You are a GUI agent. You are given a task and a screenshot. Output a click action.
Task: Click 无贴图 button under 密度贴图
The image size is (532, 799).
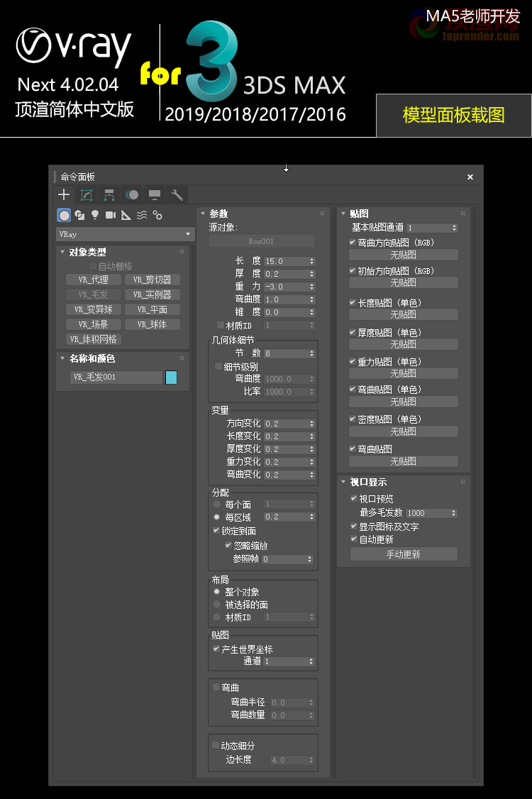(x=403, y=431)
